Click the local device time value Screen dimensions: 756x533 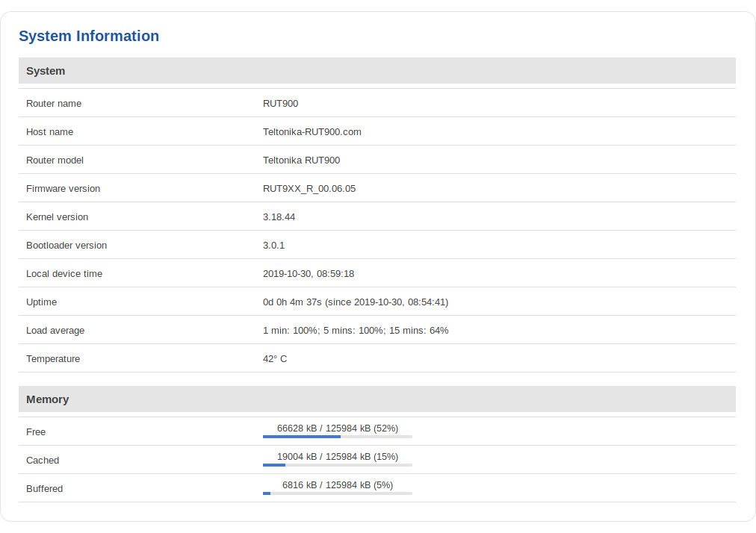click(308, 274)
